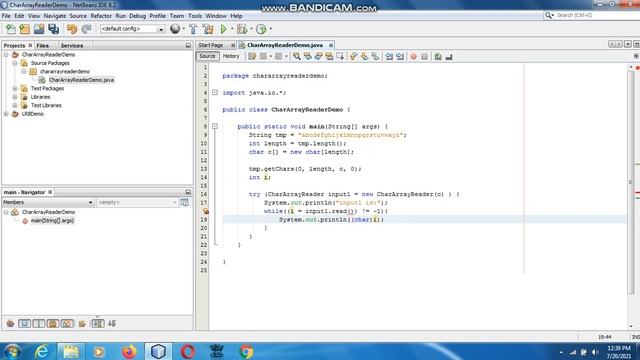640x360 pixels.
Task: Expand the Libraries node
Action: (x=15, y=97)
